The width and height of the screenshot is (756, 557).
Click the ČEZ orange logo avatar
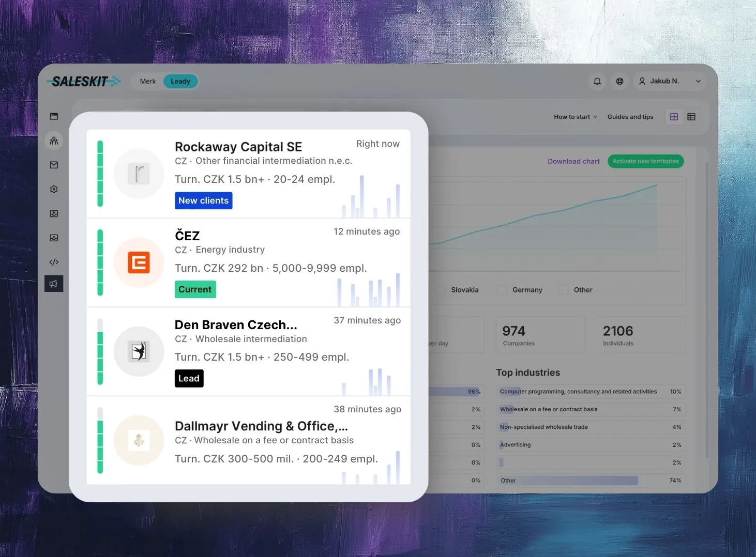pos(139,262)
